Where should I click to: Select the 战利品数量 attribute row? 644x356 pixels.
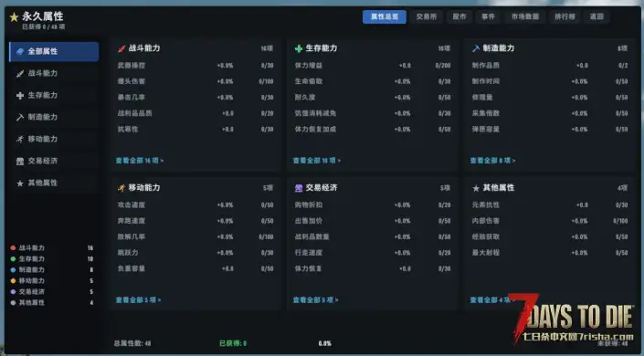(x=373, y=237)
